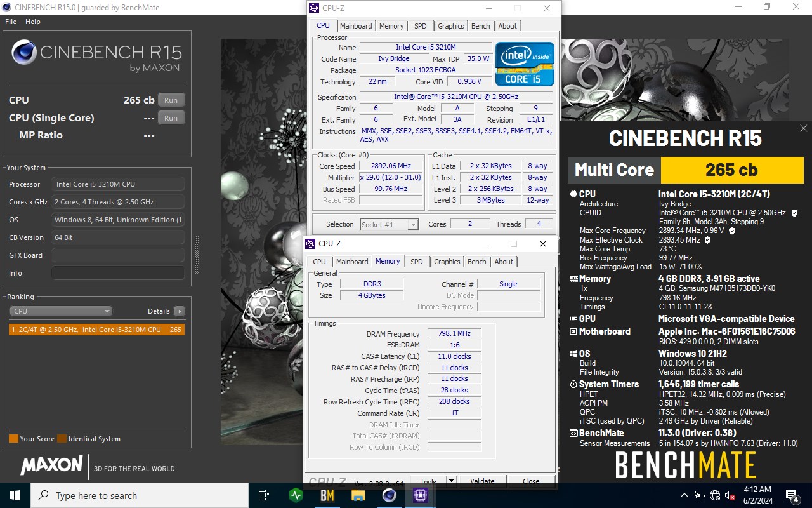Click the Command Rate value 1T

(x=454, y=413)
